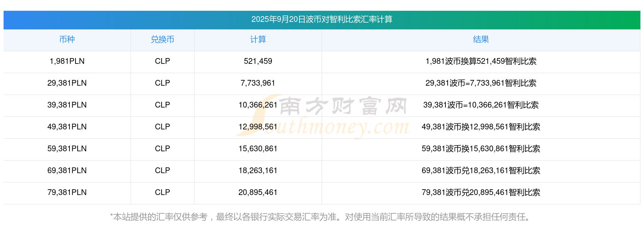Image resolution: width=644 pixels, height=233 pixels.
Task: Click result text 1,981波币换算521,459智利比索
Action: point(480,61)
